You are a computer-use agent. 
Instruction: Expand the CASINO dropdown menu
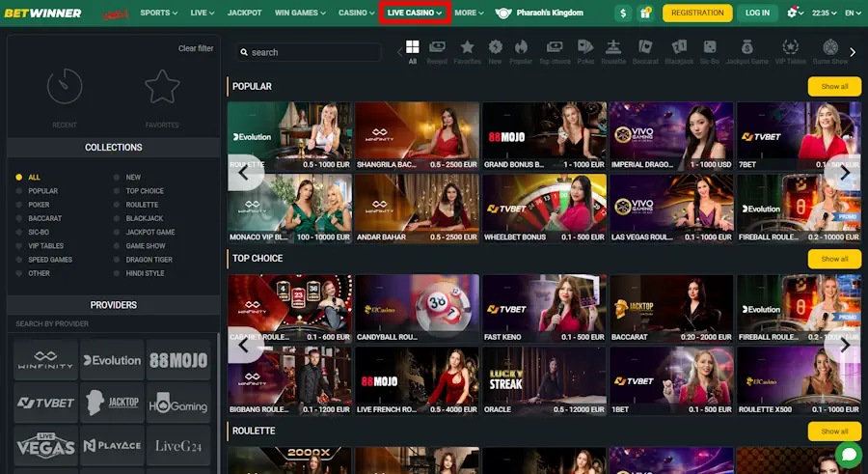(x=357, y=13)
